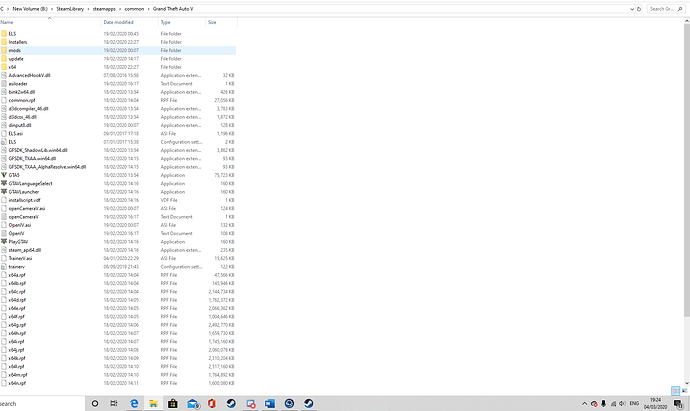
Task: Click the Installers folder icon
Action: (4, 42)
